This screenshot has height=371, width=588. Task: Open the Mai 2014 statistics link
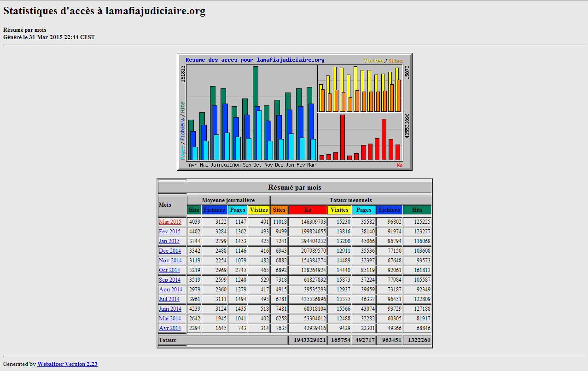tap(169, 319)
